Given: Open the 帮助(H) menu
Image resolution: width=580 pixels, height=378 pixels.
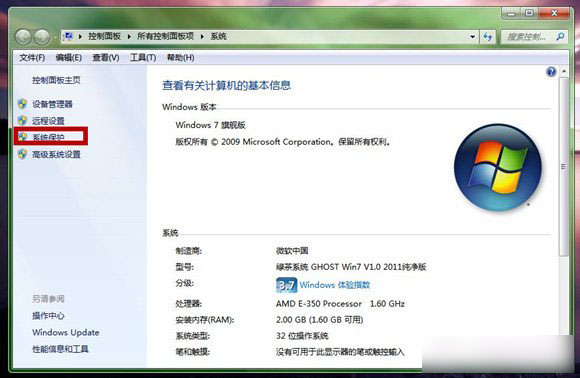Looking at the screenshot, I should 181,58.
